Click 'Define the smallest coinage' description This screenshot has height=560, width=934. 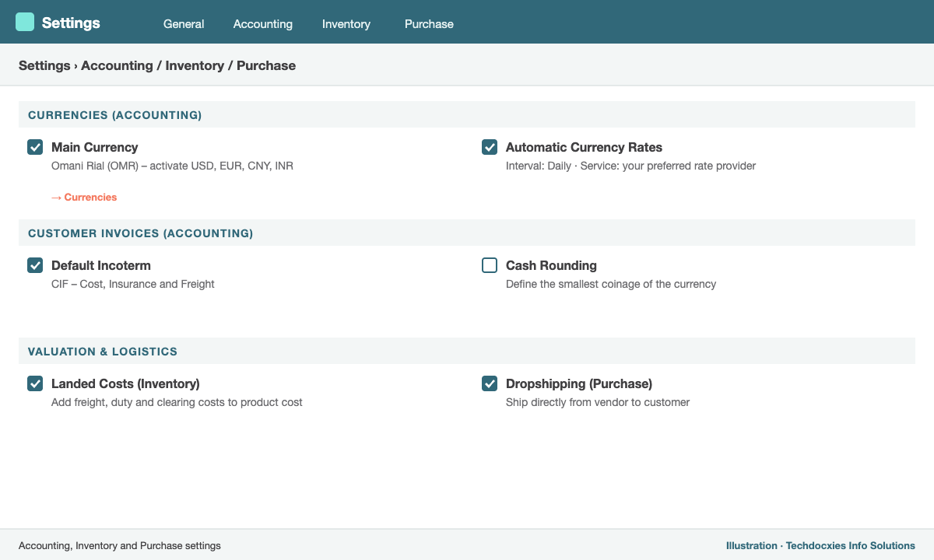click(x=611, y=284)
